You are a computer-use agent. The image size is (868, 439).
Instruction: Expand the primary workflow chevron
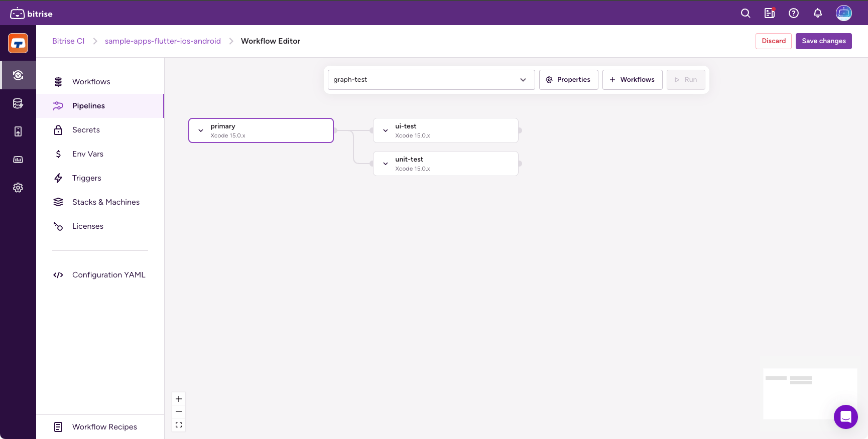pyautogui.click(x=201, y=131)
